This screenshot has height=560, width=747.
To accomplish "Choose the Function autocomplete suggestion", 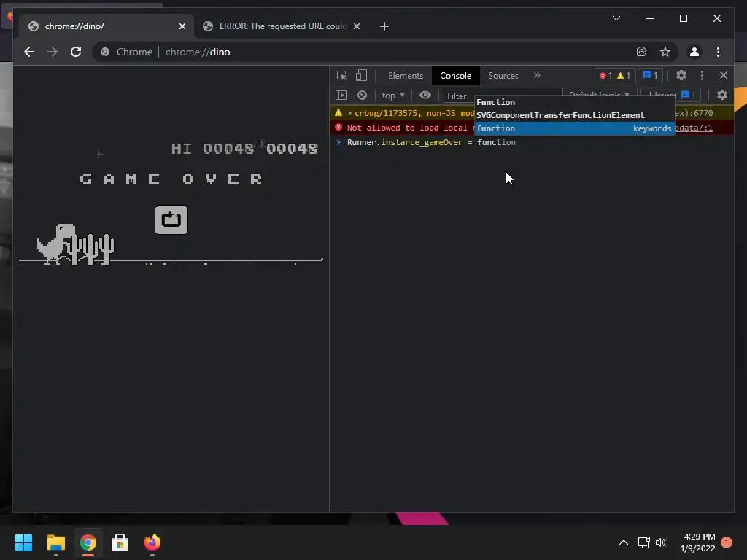I will click(575, 102).
